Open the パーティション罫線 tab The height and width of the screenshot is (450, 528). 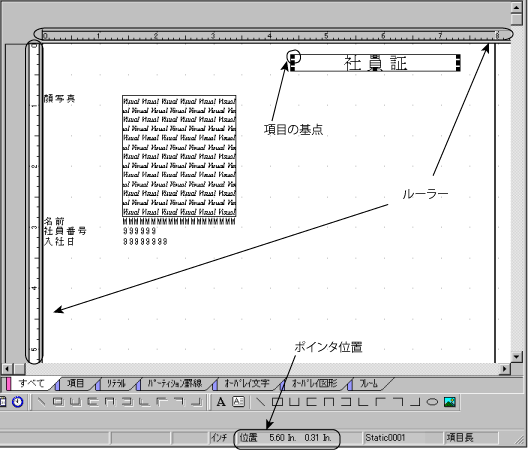(174, 383)
